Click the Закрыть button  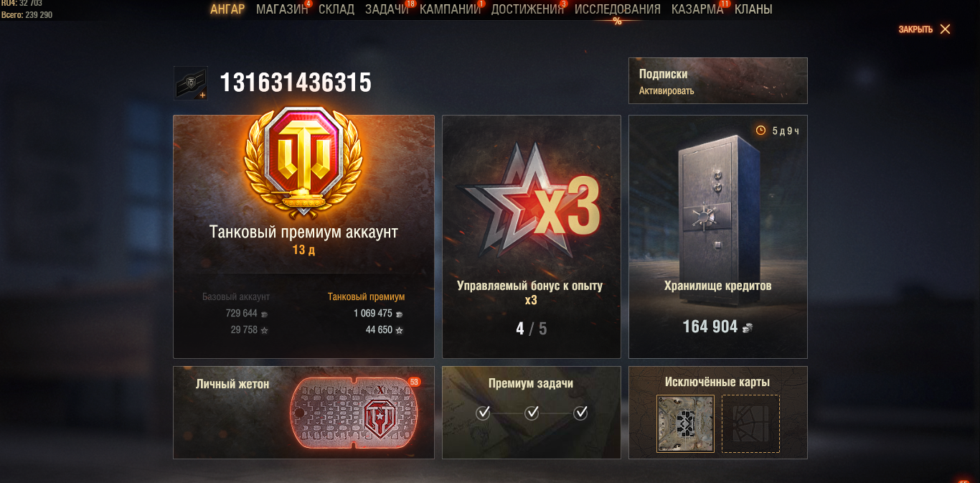coord(924,29)
